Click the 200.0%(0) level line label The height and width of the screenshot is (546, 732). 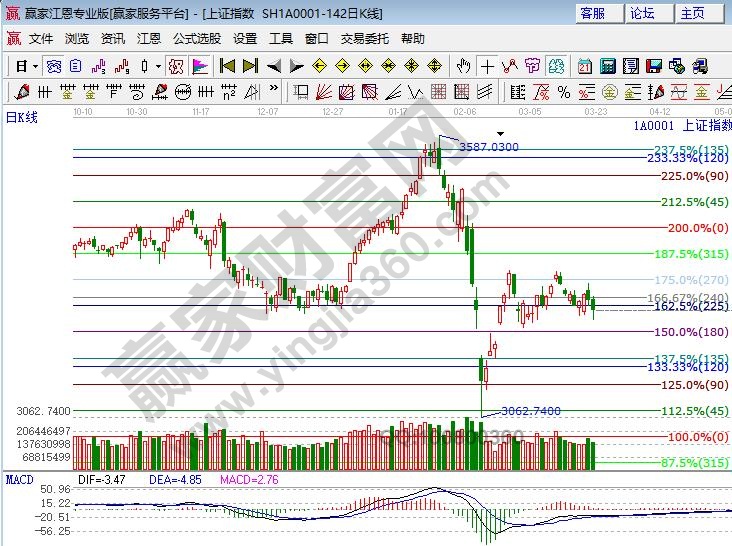[x=696, y=228]
